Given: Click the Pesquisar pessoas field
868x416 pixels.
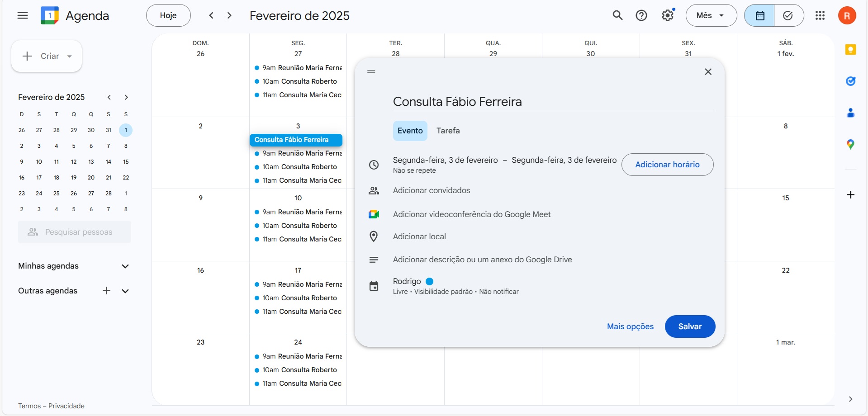Looking at the screenshot, I should (75, 232).
